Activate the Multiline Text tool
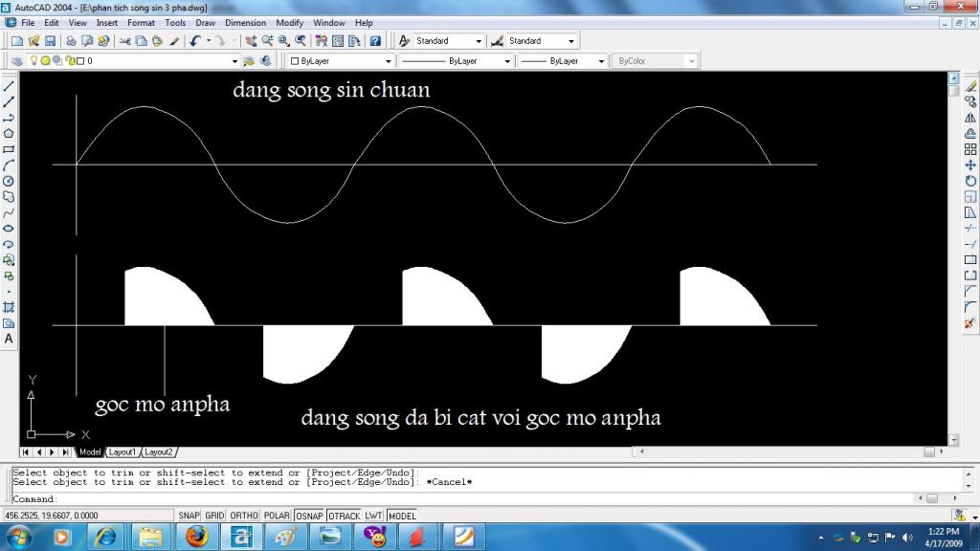This screenshot has width=980, height=551. coord(9,339)
